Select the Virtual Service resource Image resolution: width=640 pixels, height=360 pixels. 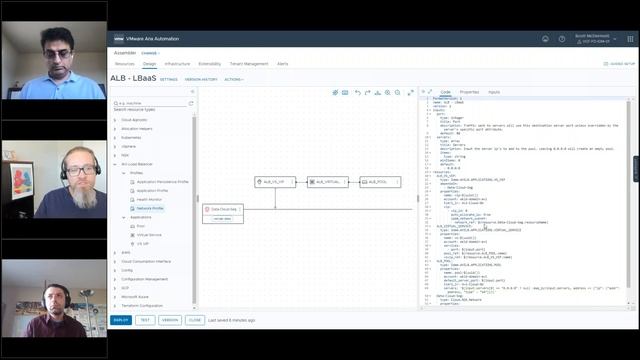click(x=149, y=235)
